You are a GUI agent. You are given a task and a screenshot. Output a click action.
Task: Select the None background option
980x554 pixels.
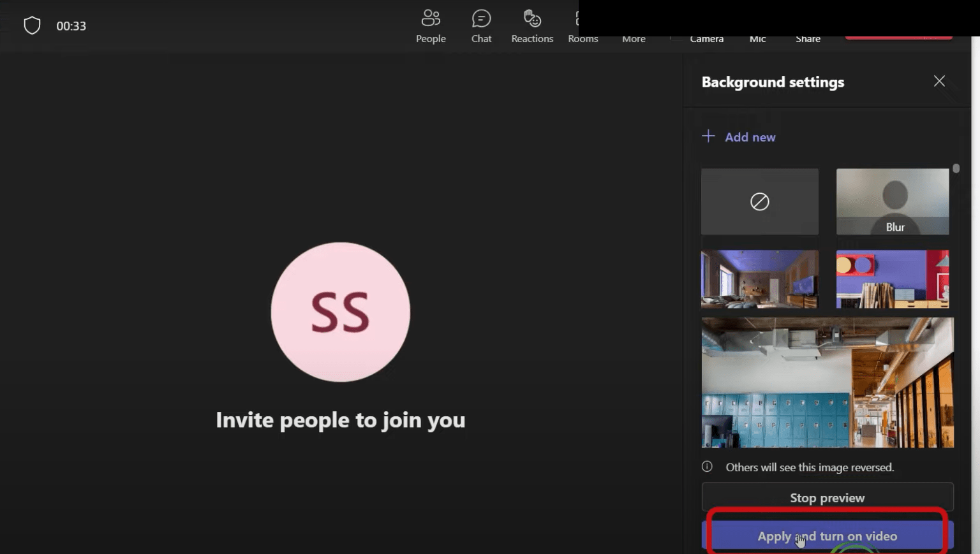click(759, 201)
